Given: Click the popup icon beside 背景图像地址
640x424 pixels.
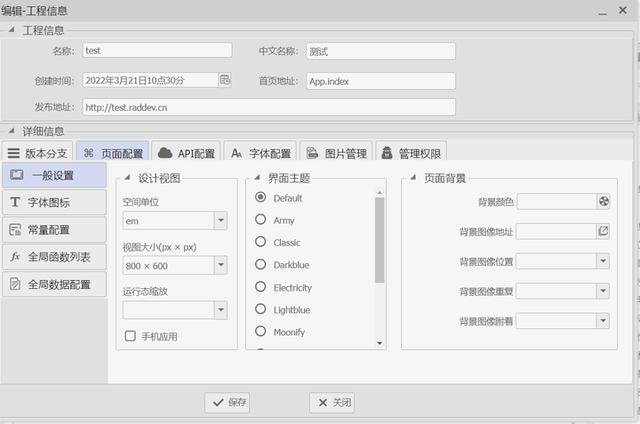Looking at the screenshot, I should click(x=603, y=231).
